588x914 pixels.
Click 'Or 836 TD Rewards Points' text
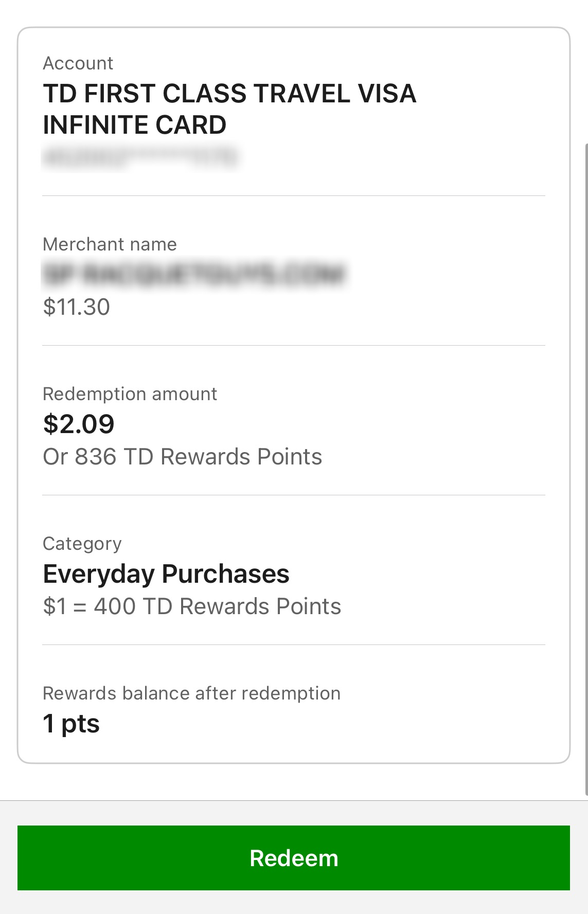click(183, 457)
